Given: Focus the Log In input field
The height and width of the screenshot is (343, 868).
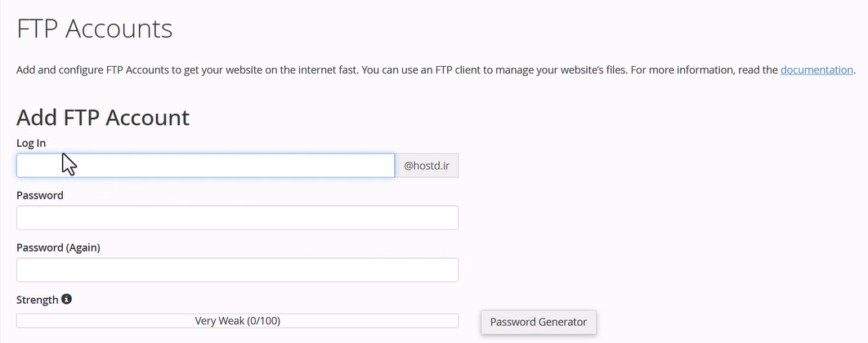Looking at the screenshot, I should click(x=205, y=166).
